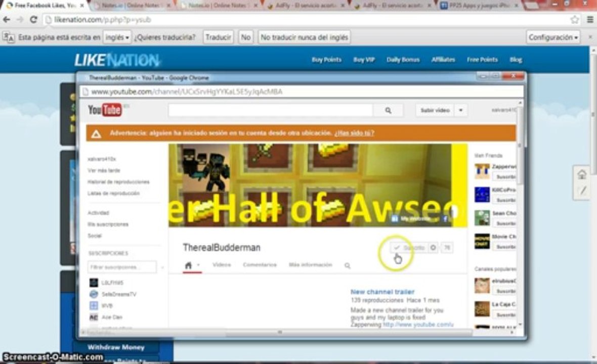Expand dropdown arrow beside Subir vídeo

click(x=461, y=110)
